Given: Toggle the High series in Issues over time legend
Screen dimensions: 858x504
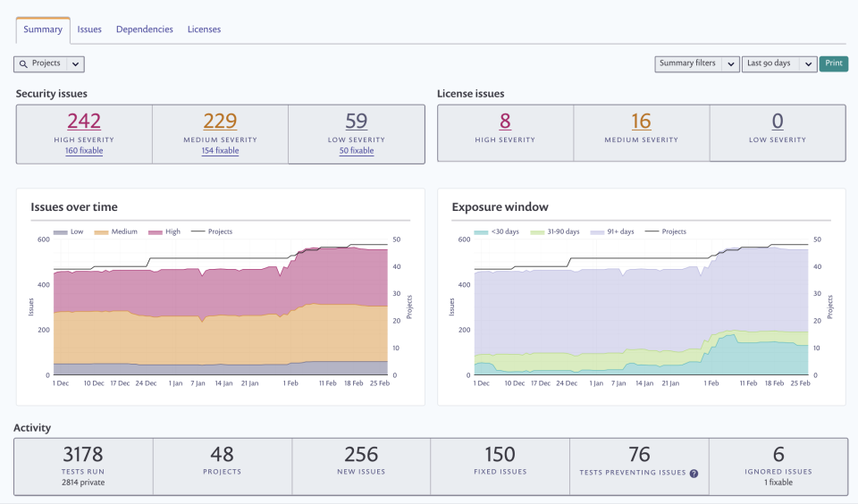Looking at the screenshot, I should (x=164, y=232).
